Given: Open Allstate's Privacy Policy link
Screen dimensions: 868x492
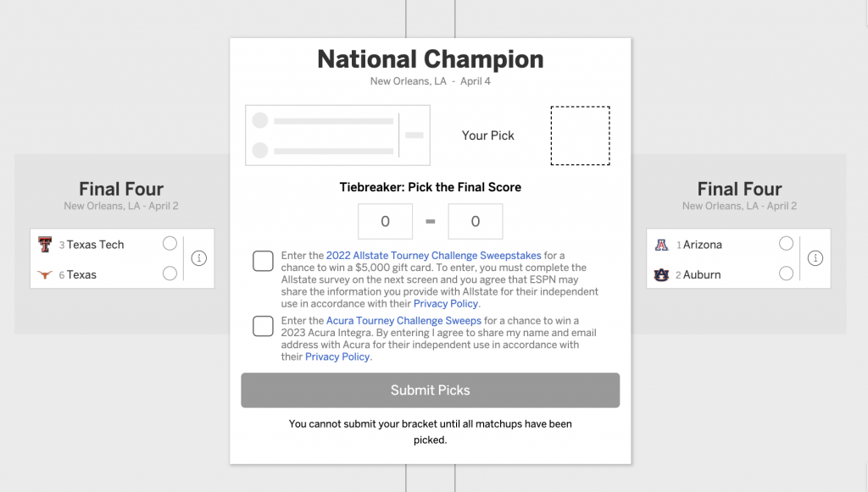Looking at the screenshot, I should (446, 303).
